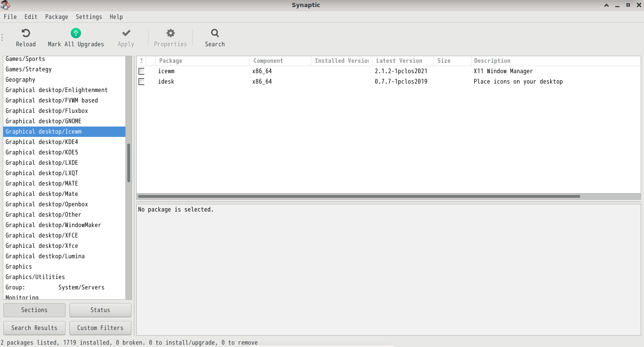644x347 pixels.
Task: Select Graphical desktop/LXQT section
Action: click(x=64, y=173)
